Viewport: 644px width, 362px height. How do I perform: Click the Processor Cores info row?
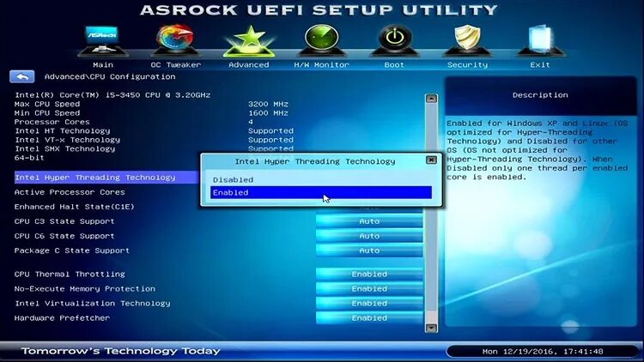(x=134, y=122)
